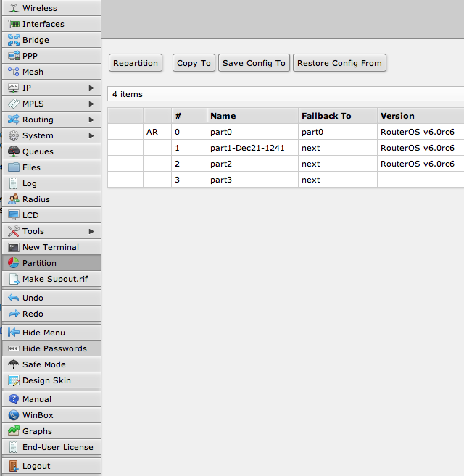Open the Manual menu item
Screen dimensions: 464x476
(x=51, y=399)
